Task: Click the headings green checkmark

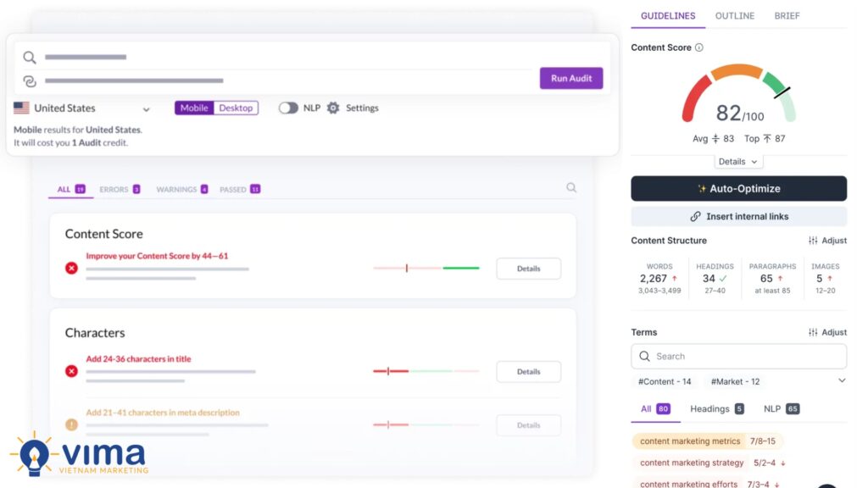Action: [x=723, y=278]
